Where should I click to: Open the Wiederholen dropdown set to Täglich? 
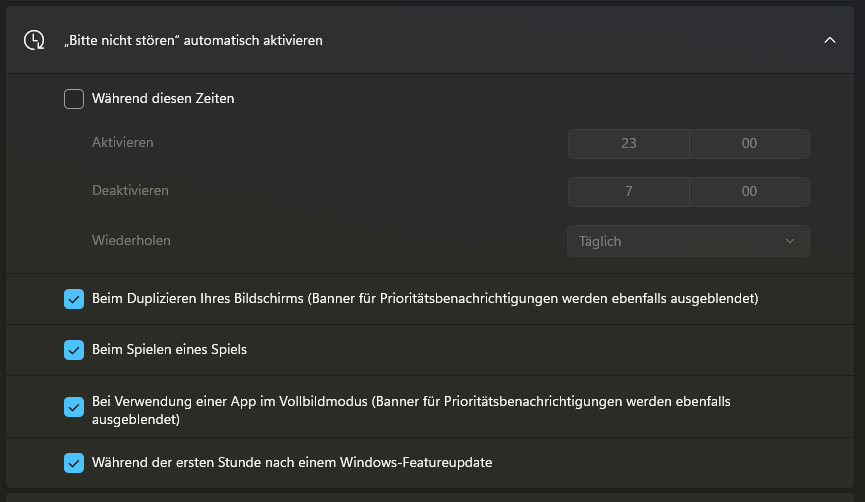pos(688,241)
